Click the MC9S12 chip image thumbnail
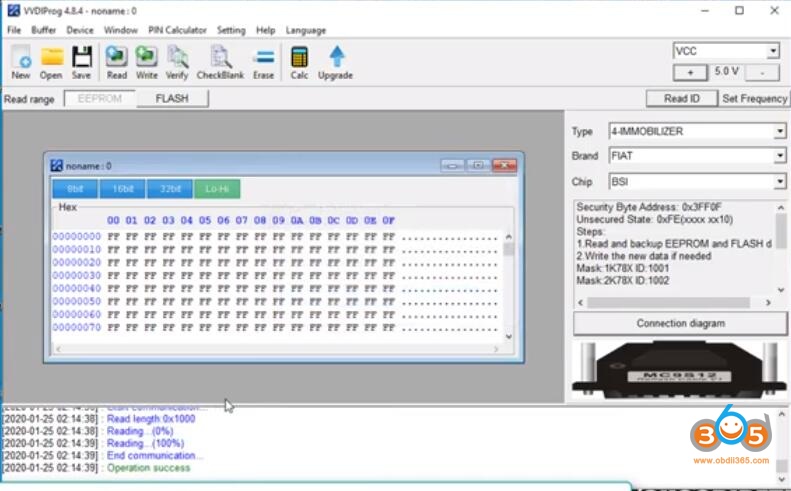 click(679, 370)
